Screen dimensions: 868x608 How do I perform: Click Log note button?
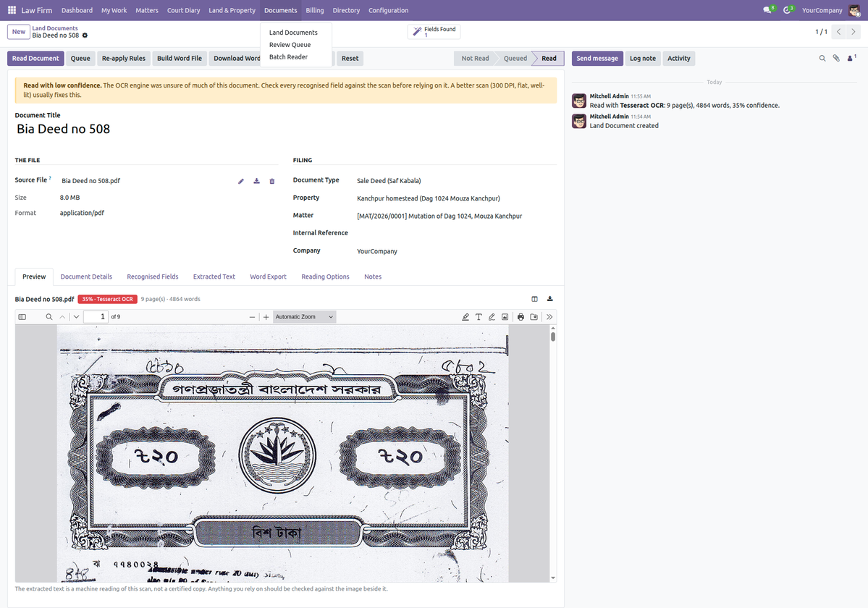pyautogui.click(x=642, y=58)
